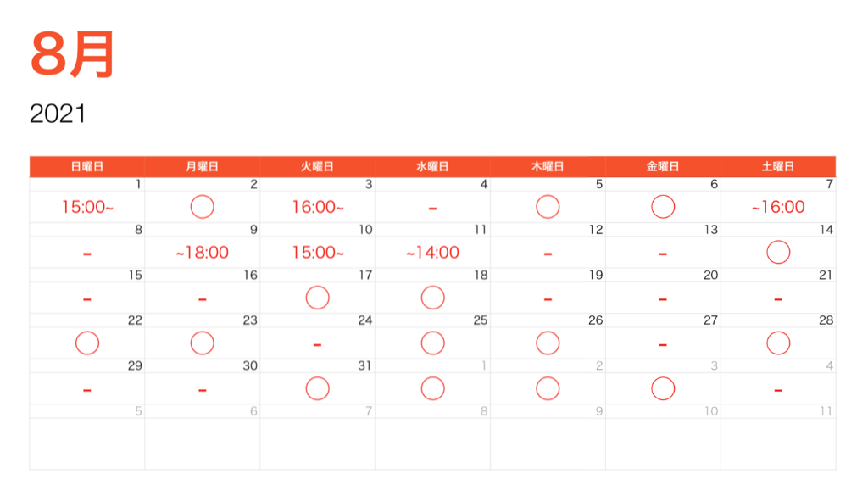Click the 8月 month title
Screen dimensions: 868x496
tap(73, 55)
